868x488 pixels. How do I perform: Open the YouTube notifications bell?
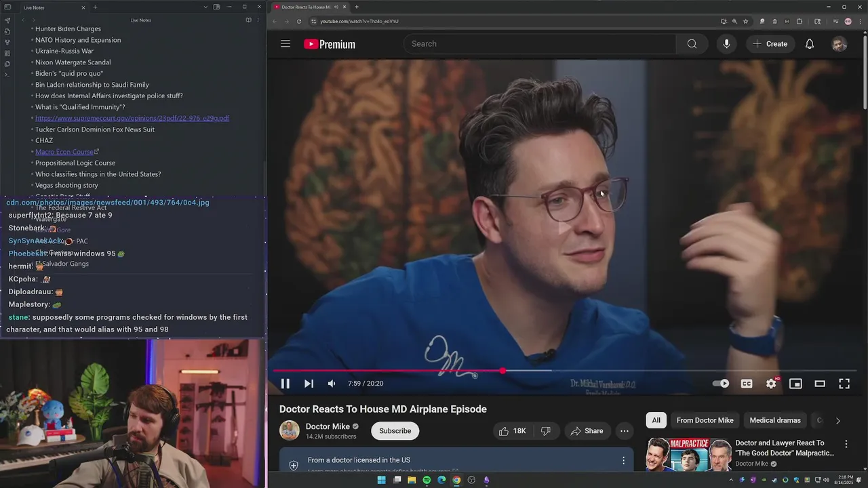(810, 44)
